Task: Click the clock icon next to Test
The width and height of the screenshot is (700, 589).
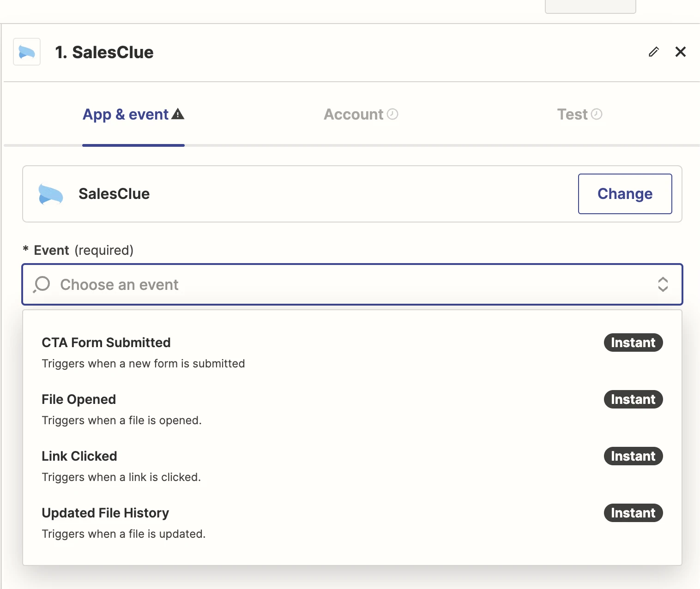Action: pyautogui.click(x=597, y=114)
